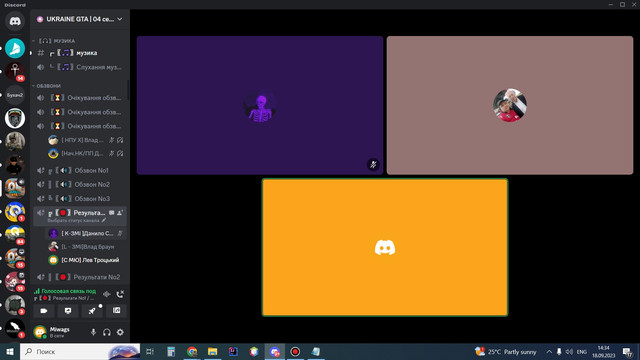
Task: Open Calculator from the taskbar
Action: (171, 351)
